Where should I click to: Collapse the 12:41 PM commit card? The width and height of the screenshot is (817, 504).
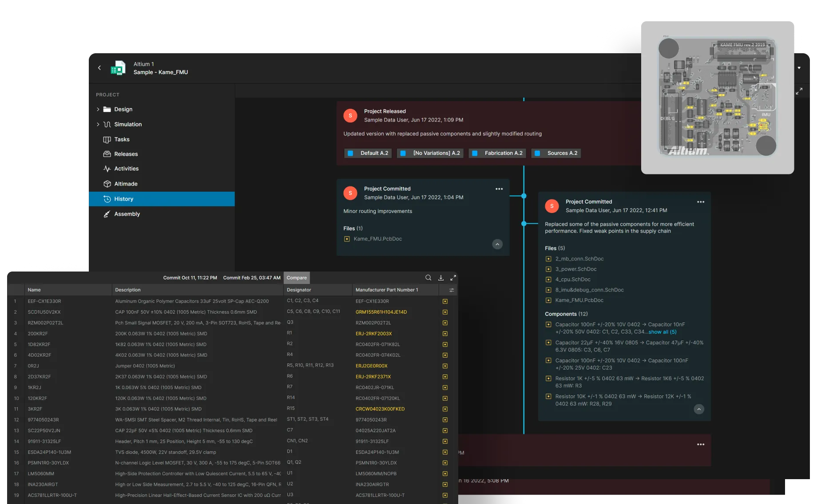(x=699, y=409)
